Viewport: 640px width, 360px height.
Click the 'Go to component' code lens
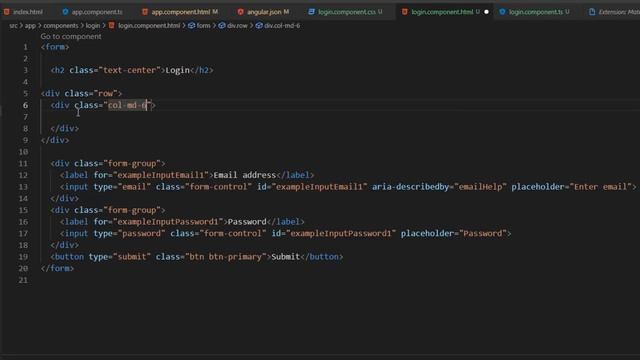click(71, 36)
